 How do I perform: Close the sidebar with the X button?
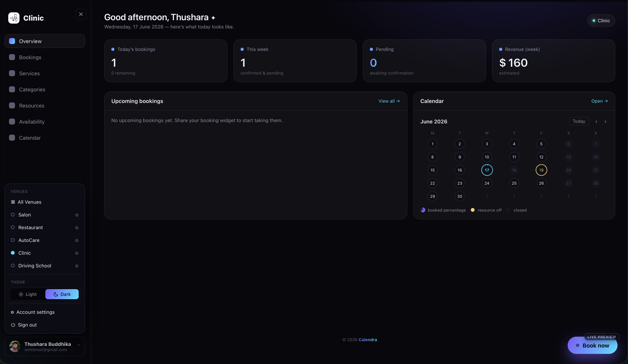pyautogui.click(x=81, y=14)
